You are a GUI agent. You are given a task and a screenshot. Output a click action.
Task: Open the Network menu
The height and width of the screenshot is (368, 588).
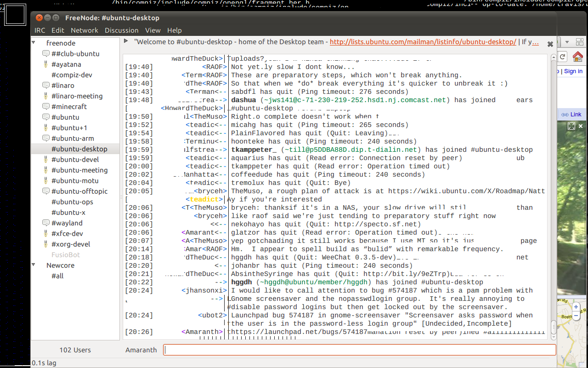(84, 30)
